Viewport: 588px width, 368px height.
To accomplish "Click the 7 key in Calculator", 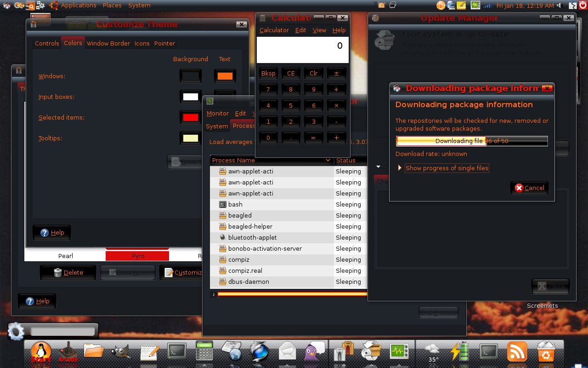I will pyautogui.click(x=268, y=89).
